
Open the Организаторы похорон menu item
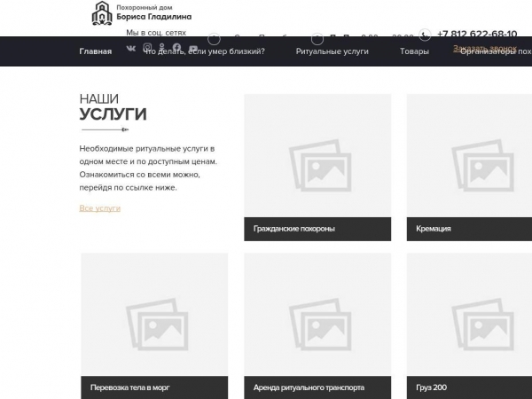[x=496, y=51]
